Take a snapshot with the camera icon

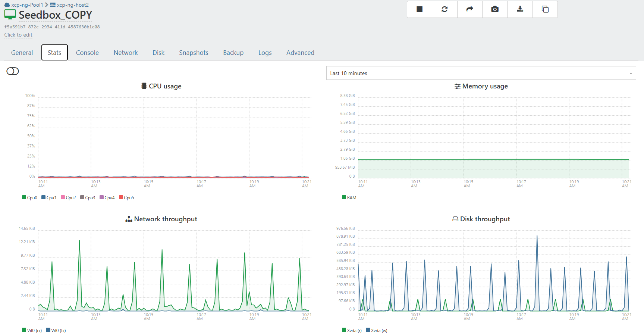point(495,9)
